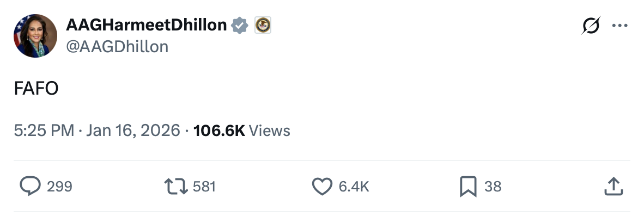Open the profile avatar photo
644x223 pixels.
click(x=35, y=36)
